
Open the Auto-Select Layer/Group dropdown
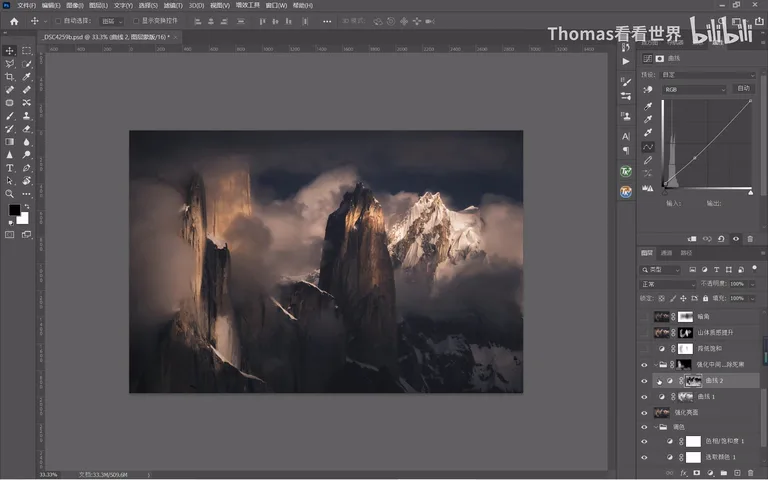click(x=112, y=21)
